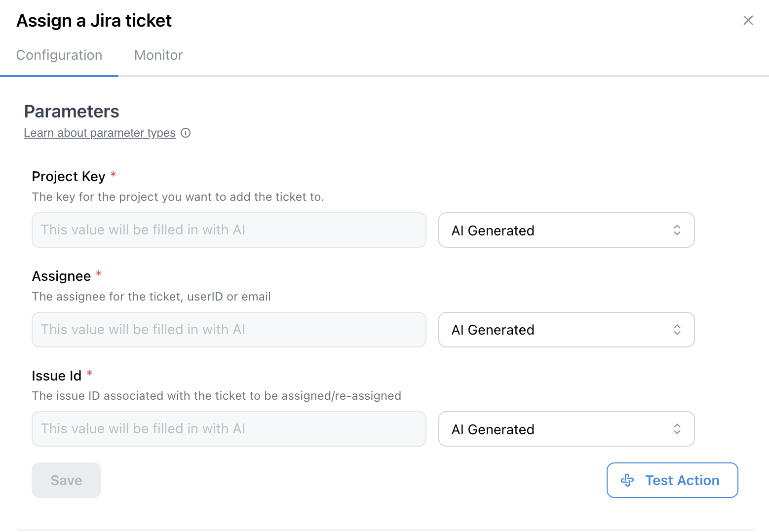Click the info icon beside parameter types
The height and width of the screenshot is (532, 769).
click(x=186, y=133)
